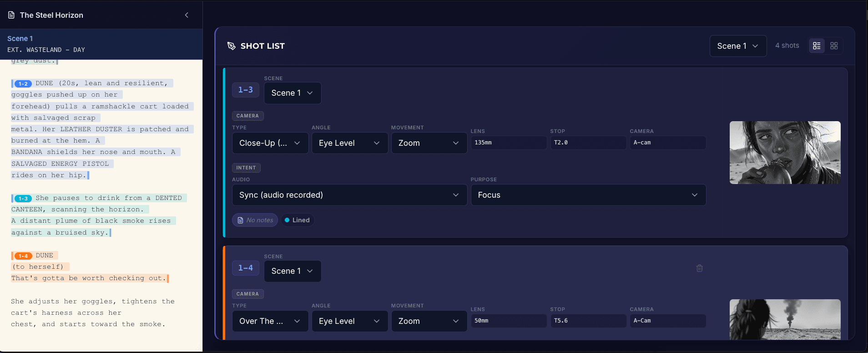Click the CAMERA section label in shot 1-3
Image resolution: width=868 pixels, height=353 pixels.
(x=247, y=116)
